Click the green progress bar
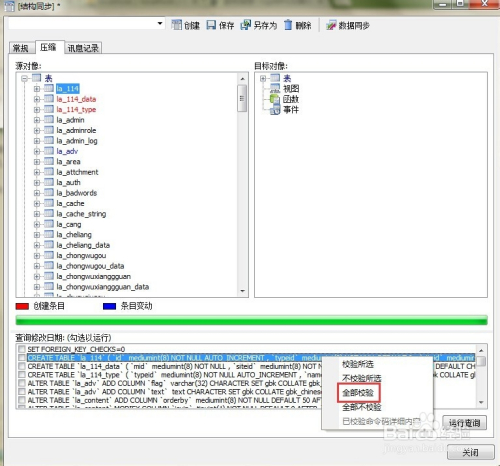 click(251, 320)
